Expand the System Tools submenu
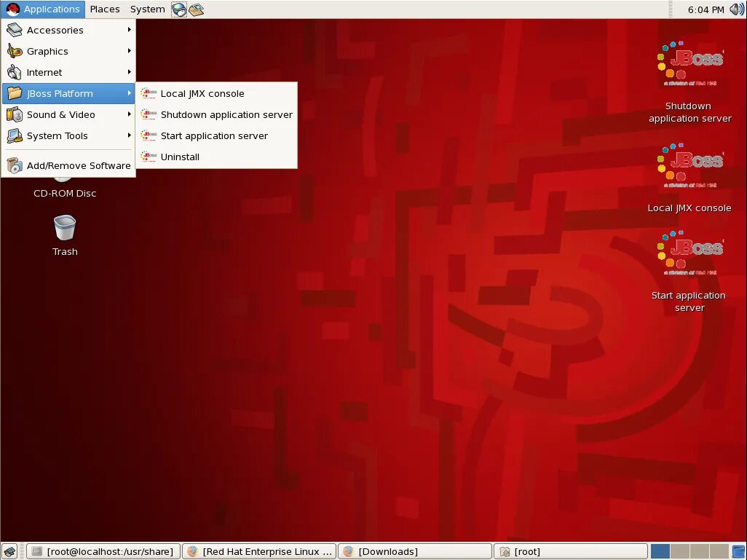Screen dimensions: 747x560 pos(68,136)
